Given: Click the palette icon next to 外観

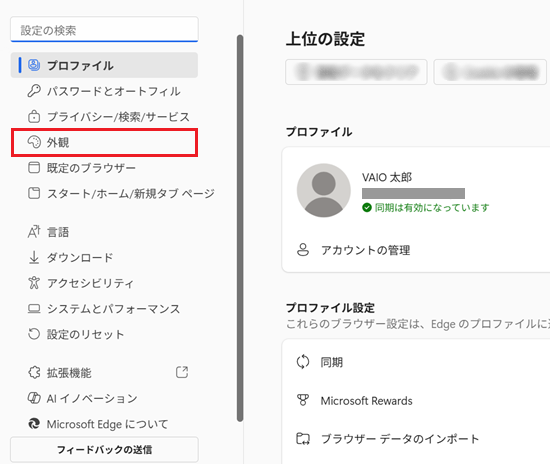Looking at the screenshot, I should [34, 142].
